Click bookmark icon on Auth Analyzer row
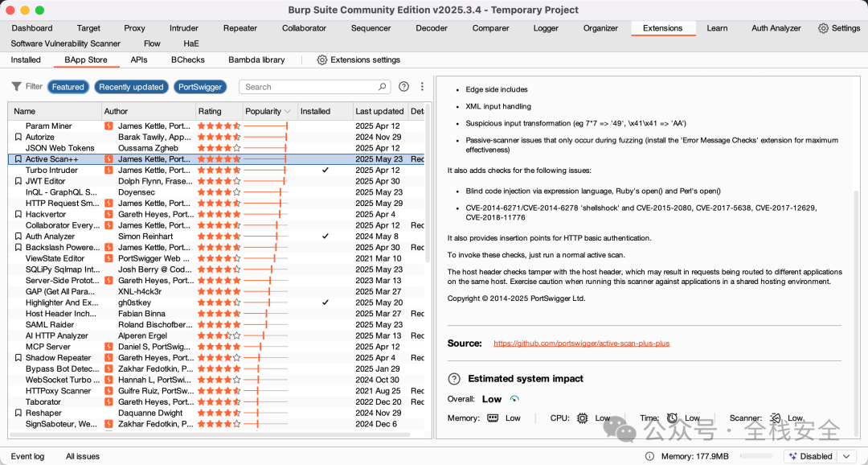Viewport: 868px width, 465px height. 18,236
